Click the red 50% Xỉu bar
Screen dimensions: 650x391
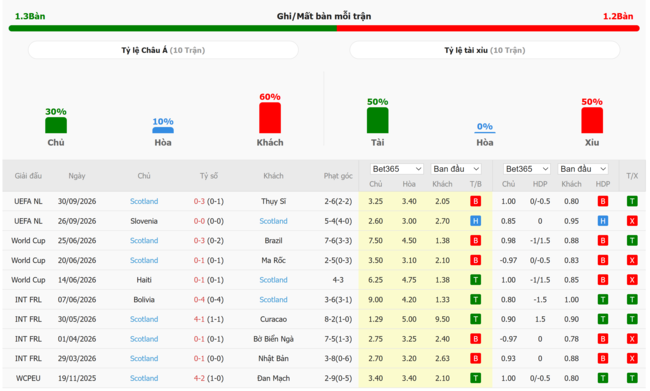(592, 120)
